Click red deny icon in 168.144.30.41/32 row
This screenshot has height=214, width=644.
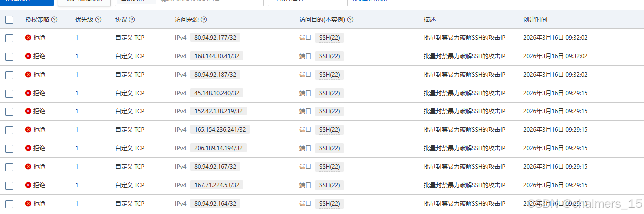tap(28, 56)
